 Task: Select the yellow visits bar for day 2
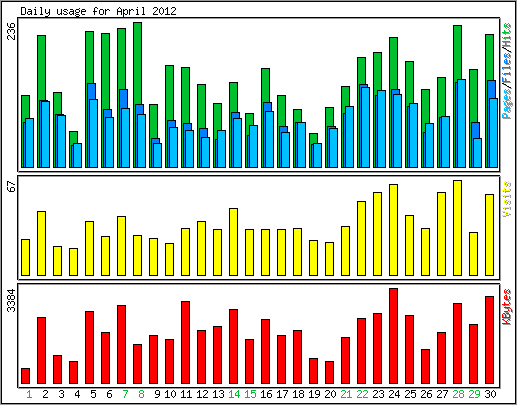click(x=42, y=243)
